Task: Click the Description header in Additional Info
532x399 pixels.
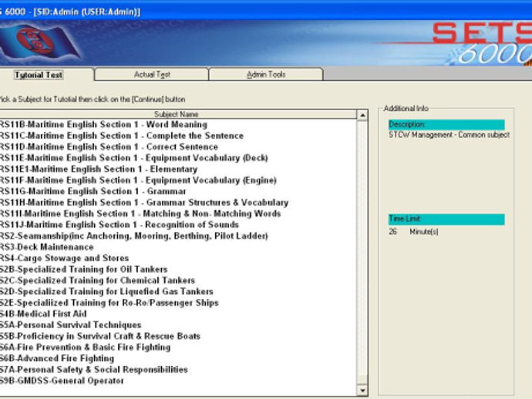Action: point(446,125)
